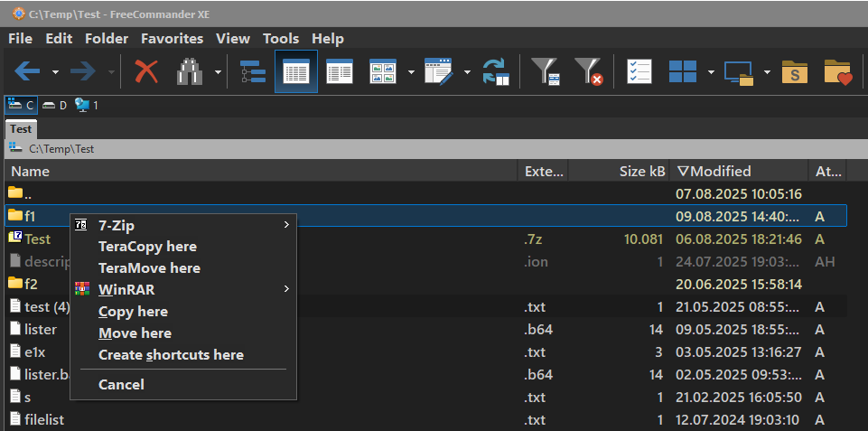The image size is (868, 431).
Task: Remove filter with red-X funnel icon
Action: point(589,72)
